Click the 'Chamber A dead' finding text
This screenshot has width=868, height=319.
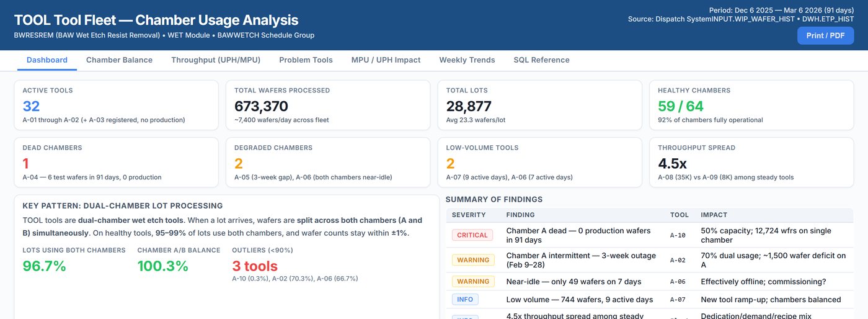578,235
